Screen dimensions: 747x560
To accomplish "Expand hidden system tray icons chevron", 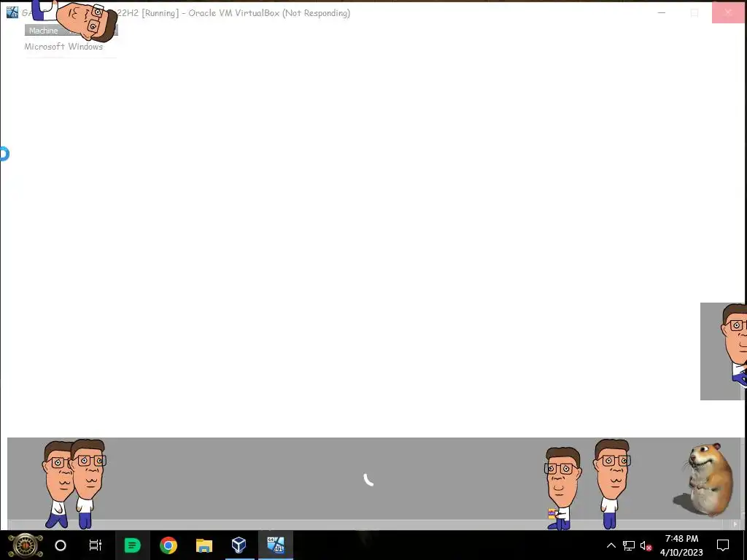I will [x=611, y=545].
